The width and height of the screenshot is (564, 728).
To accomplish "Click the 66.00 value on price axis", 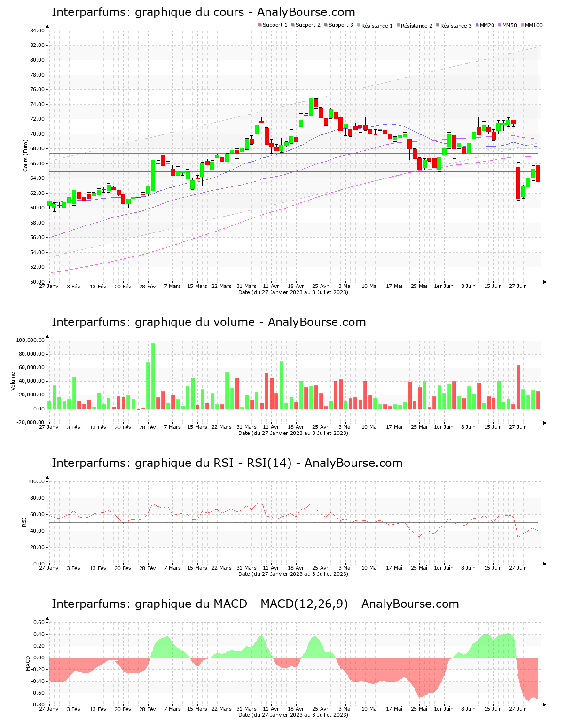I will click(x=37, y=163).
